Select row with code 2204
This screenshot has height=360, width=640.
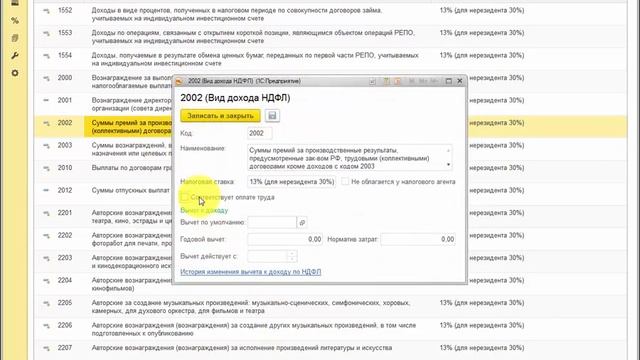104,284
